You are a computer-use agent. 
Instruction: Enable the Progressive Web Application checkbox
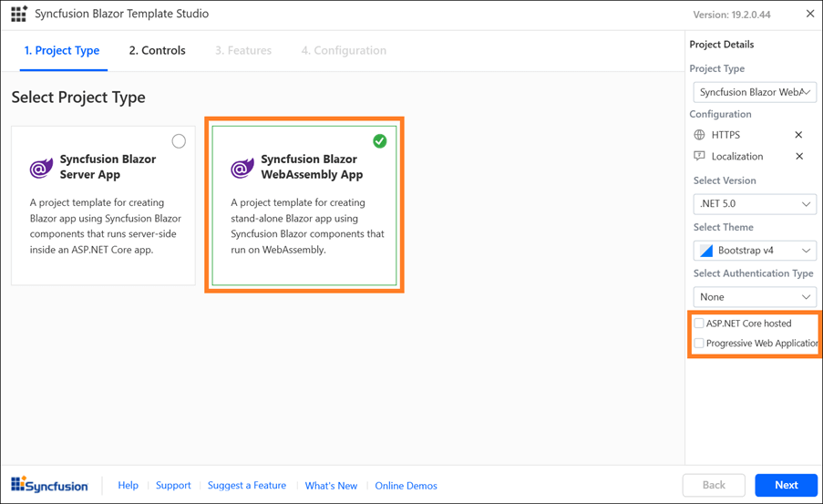tap(699, 344)
